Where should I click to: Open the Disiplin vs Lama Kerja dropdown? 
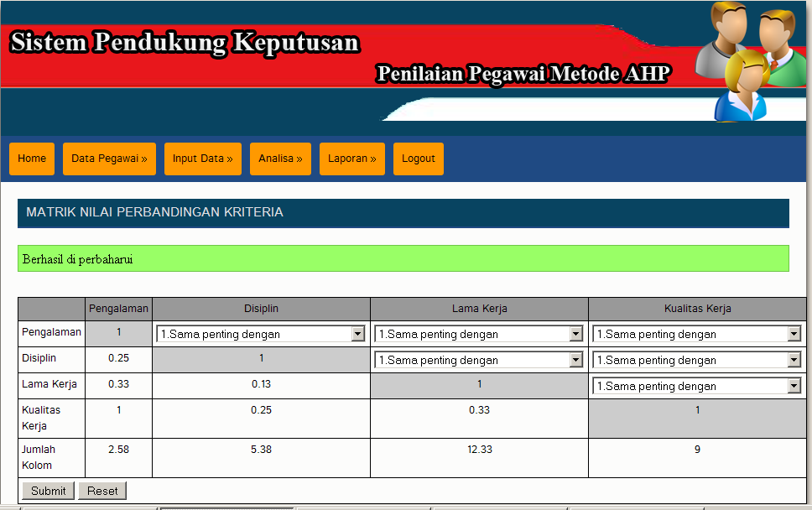click(x=478, y=359)
